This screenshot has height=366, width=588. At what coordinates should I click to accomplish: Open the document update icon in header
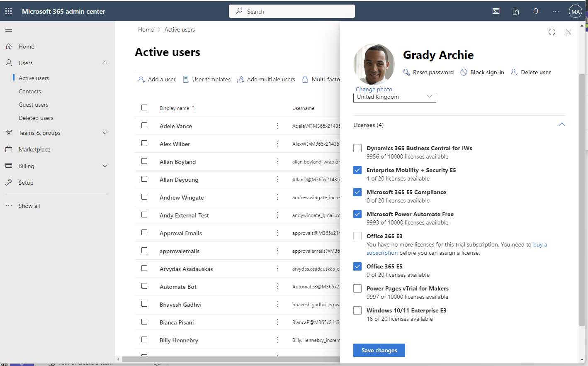click(516, 12)
